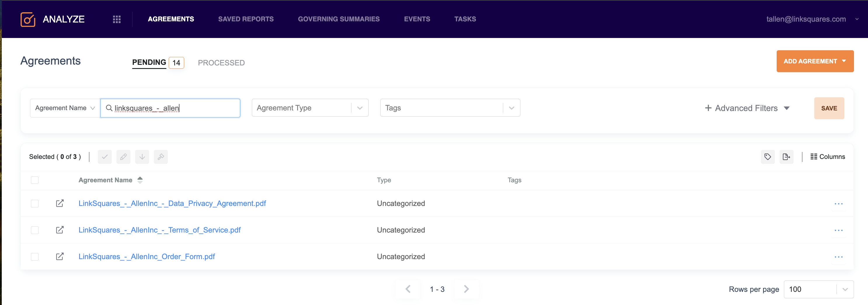The height and width of the screenshot is (305, 868).
Task: Click the download arrow toolbar icon
Action: [142, 157]
